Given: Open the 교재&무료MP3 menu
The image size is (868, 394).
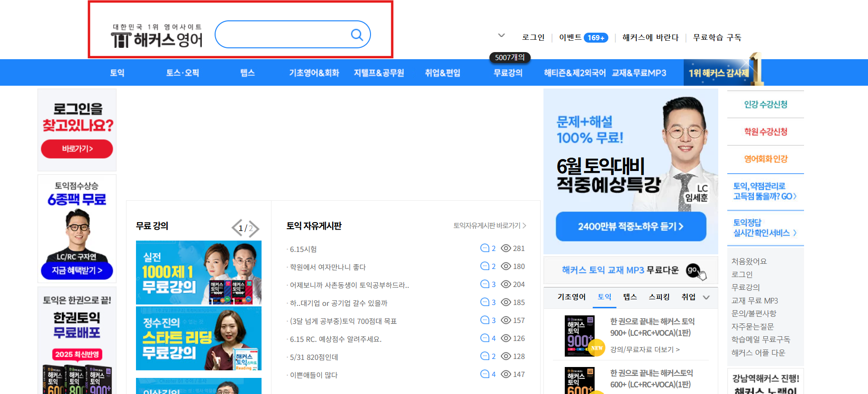Looking at the screenshot, I should tap(639, 72).
